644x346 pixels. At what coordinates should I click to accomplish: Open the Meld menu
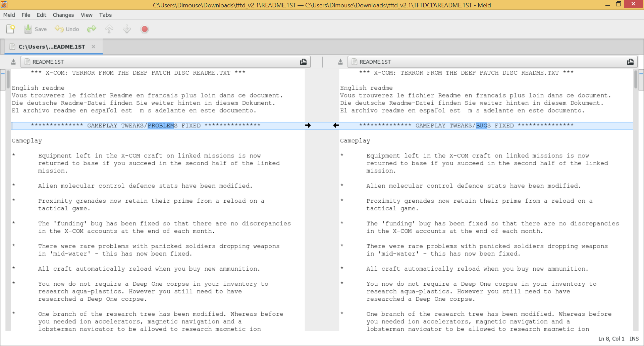[x=9, y=15]
